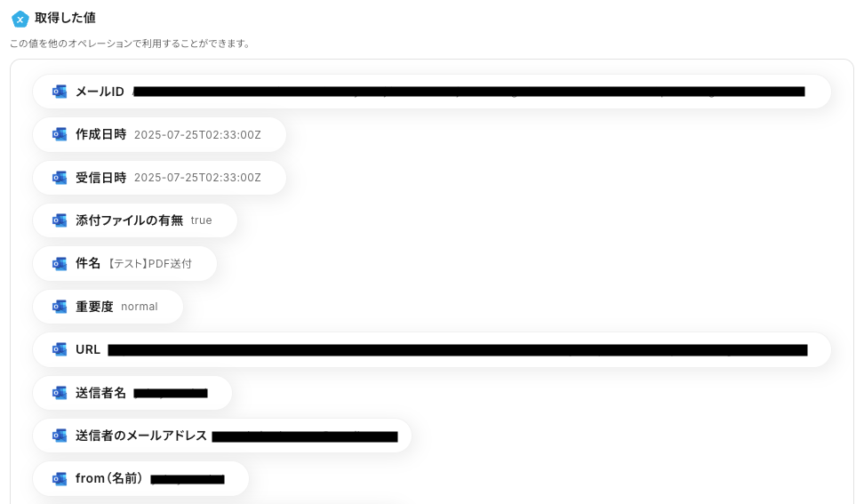Select the 添付ファイルの有無 true chip

click(135, 220)
